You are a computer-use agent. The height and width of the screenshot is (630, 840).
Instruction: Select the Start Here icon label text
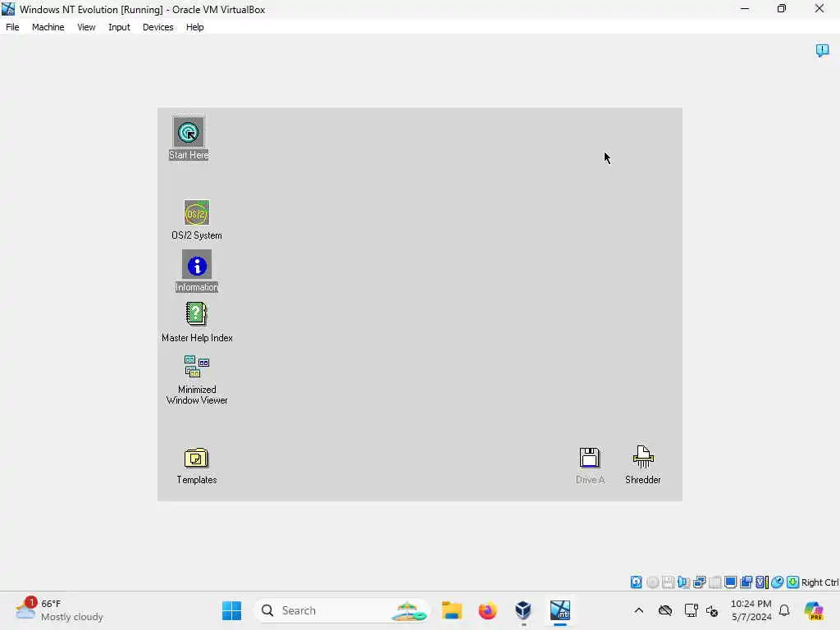click(189, 155)
